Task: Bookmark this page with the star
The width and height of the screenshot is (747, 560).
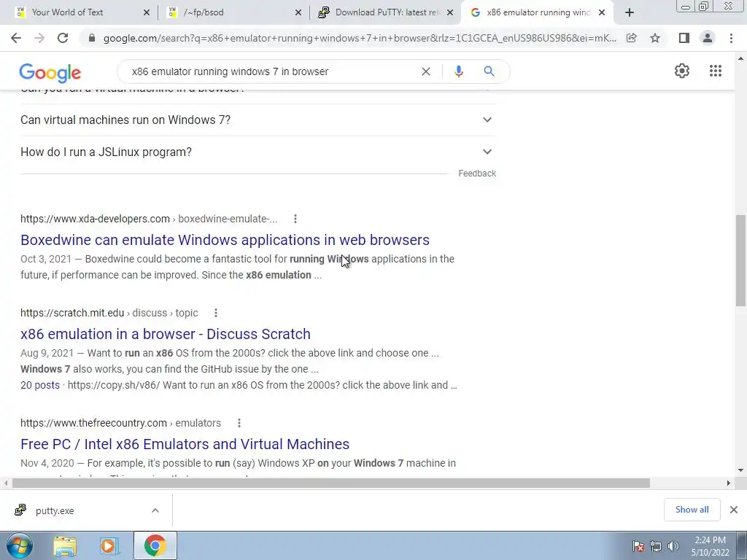Action: point(655,38)
